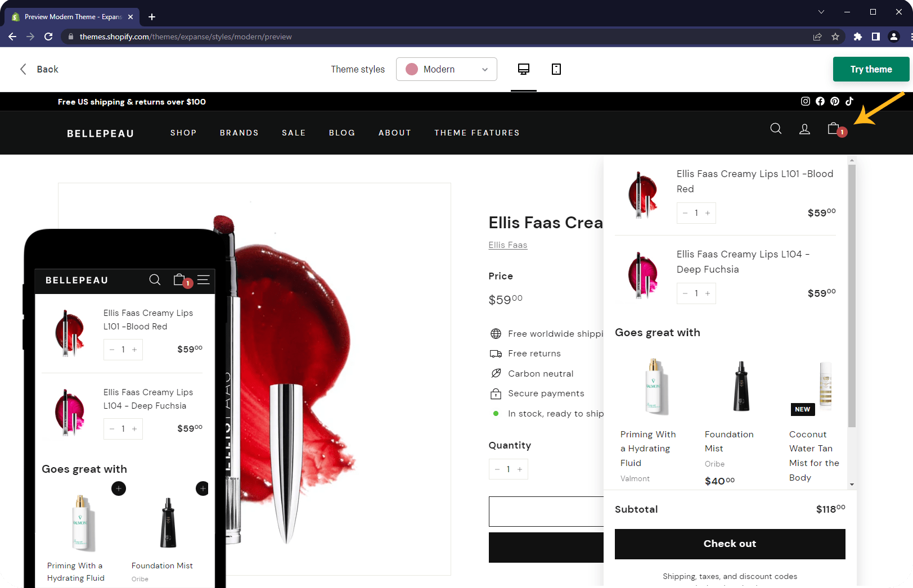Click the browser address bar URL
913x588 pixels.
click(186, 37)
